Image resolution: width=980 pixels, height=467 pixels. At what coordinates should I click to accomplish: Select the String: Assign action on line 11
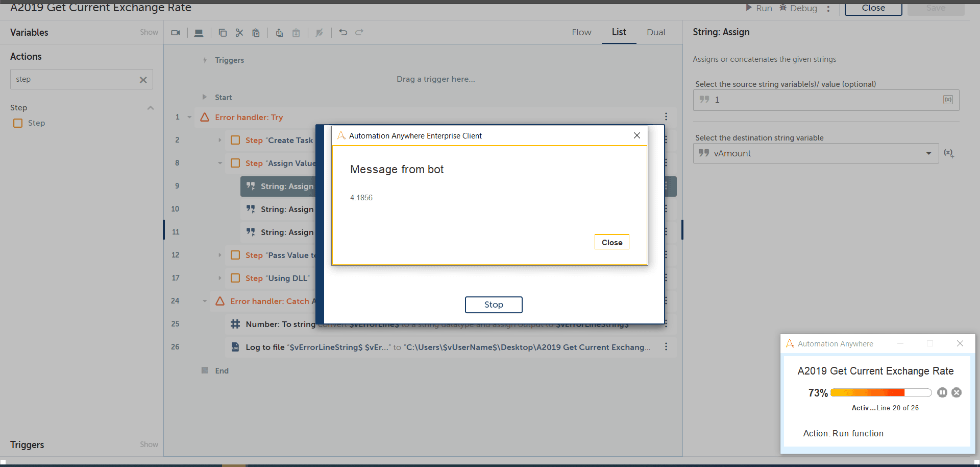[x=279, y=232]
